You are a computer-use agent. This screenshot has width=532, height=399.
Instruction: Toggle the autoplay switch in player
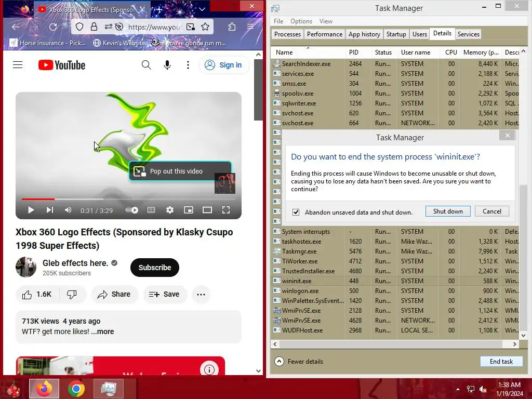point(131,210)
